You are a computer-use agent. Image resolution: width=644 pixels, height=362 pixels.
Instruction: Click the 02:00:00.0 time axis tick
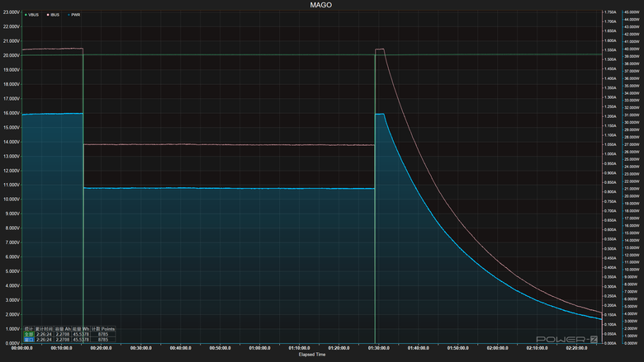(x=497, y=348)
